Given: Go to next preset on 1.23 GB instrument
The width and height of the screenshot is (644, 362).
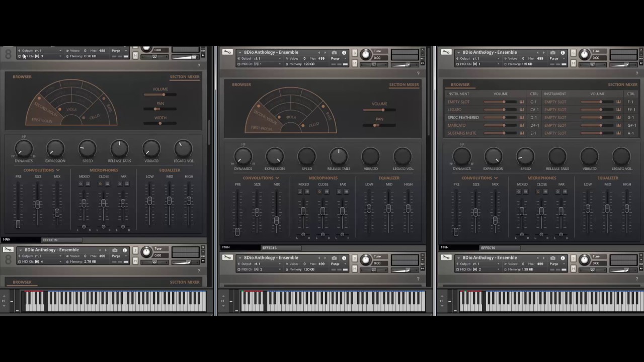Looking at the screenshot, I should 325,52.
